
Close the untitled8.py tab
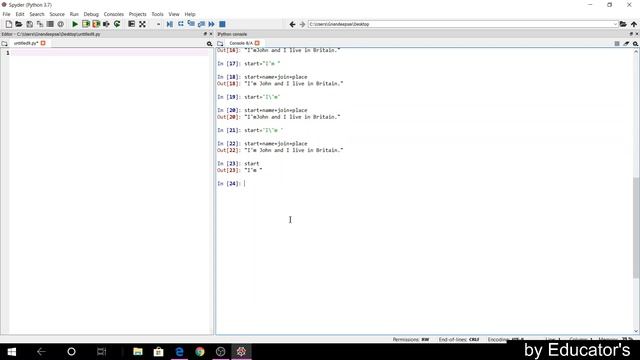point(43,43)
